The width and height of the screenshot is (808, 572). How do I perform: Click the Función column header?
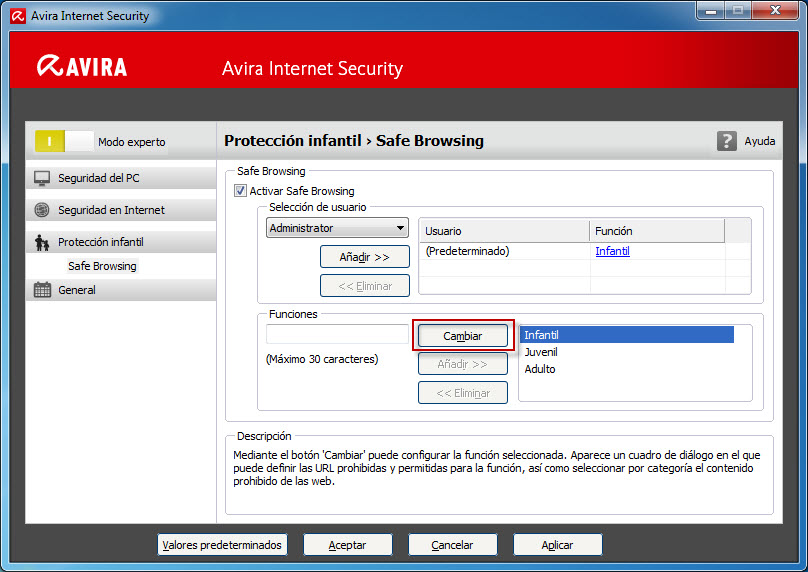[657, 231]
